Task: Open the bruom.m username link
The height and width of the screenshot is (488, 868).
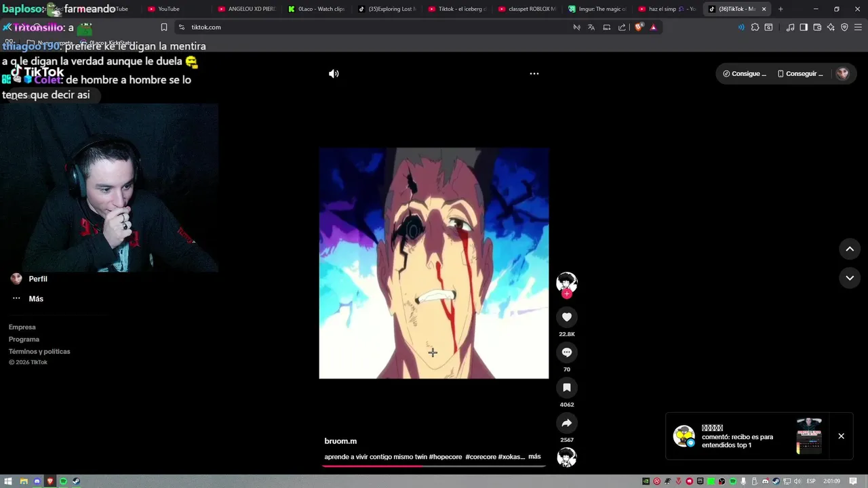Action: [340, 441]
